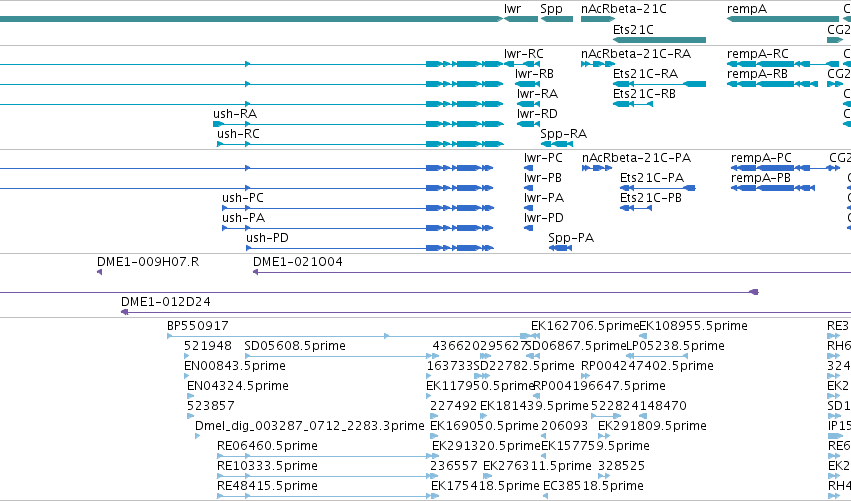
Task: Select the 521948 EST label
Action: 208,346
